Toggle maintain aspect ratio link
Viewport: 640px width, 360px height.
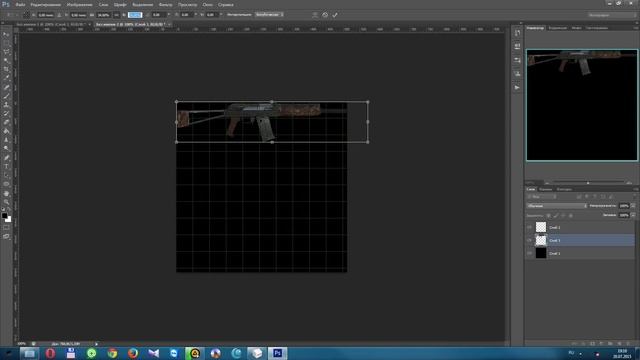pos(116,15)
